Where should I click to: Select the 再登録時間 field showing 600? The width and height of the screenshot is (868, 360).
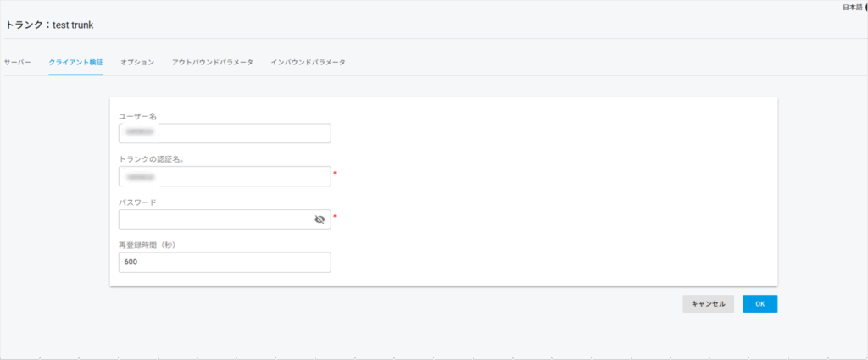[225, 263]
